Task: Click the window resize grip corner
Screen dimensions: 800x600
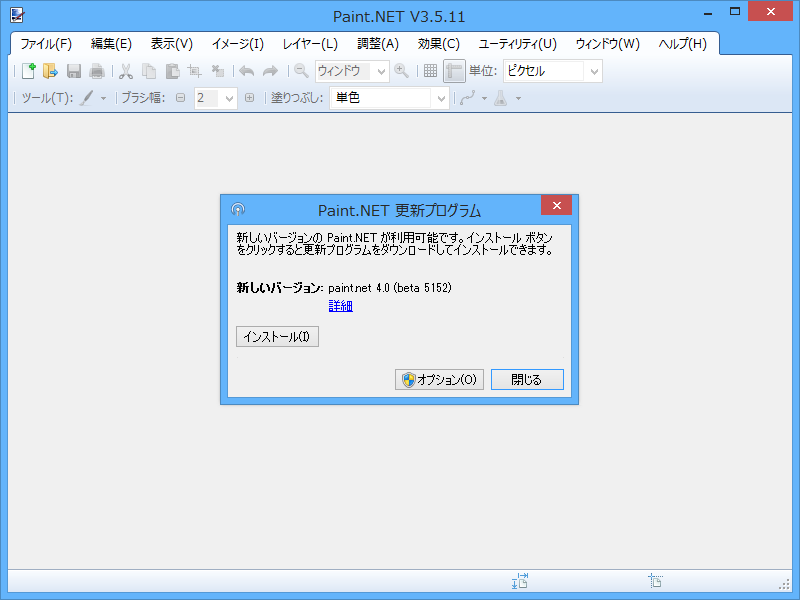Action: pyautogui.click(x=785, y=584)
